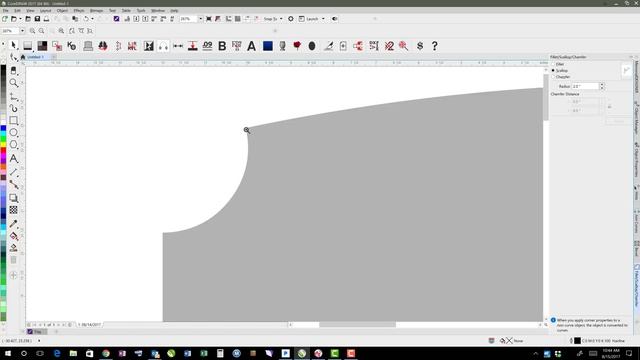The height and width of the screenshot is (360, 640).
Task: Click the outline color box in status bar
Action: [x=578, y=340]
